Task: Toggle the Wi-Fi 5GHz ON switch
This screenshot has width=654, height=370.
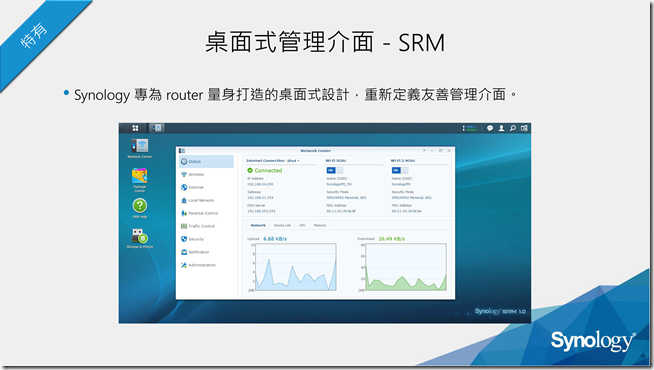Action: (335, 170)
